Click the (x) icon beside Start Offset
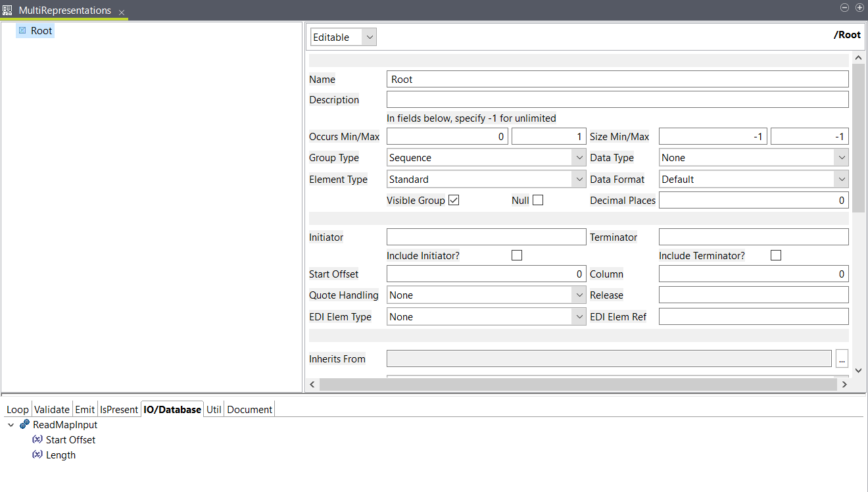The height and width of the screenshot is (492, 868). [37, 439]
